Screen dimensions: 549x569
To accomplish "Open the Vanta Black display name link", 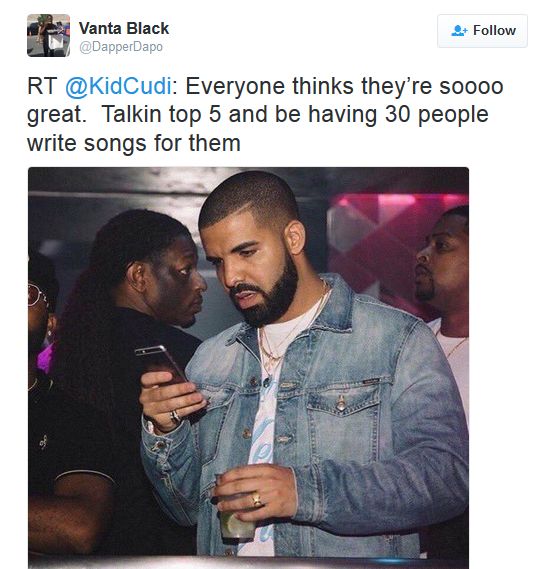I will click(x=124, y=28).
